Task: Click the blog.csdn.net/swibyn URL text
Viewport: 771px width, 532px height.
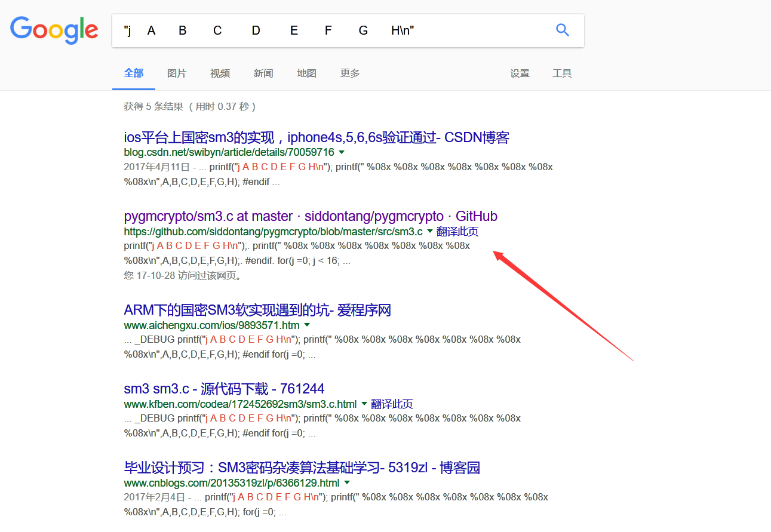Action: click(229, 152)
